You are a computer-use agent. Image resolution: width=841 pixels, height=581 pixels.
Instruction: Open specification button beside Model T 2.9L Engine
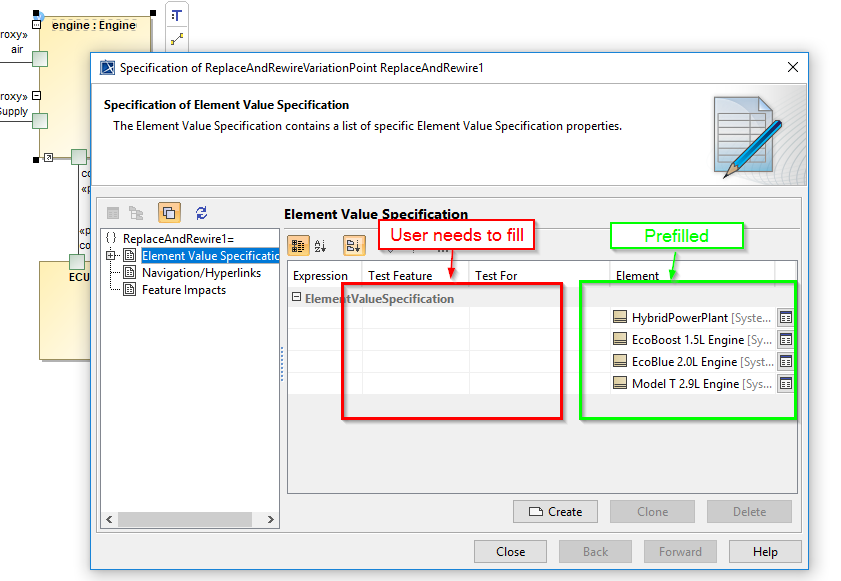click(x=786, y=384)
